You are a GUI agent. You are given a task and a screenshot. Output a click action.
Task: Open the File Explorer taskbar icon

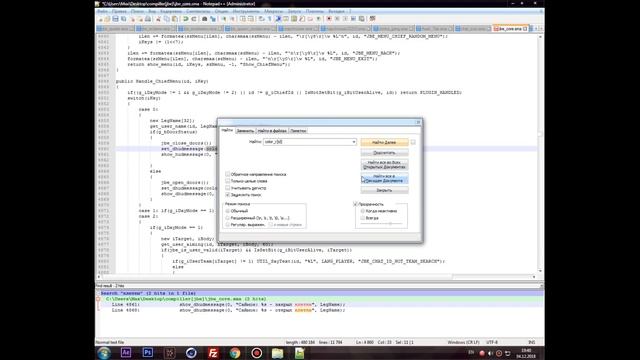pos(278,353)
